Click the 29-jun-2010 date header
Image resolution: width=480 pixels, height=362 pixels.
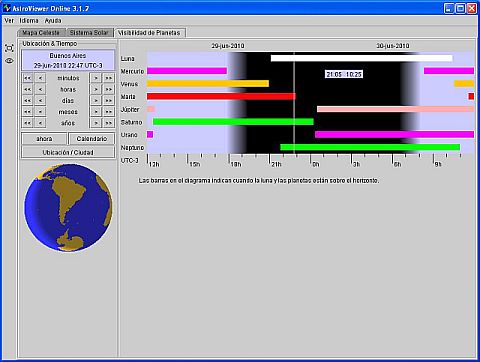(x=228, y=46)
